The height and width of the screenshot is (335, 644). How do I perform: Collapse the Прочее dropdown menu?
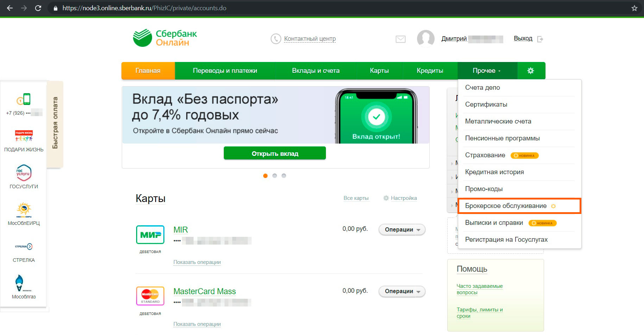[487, 71]
